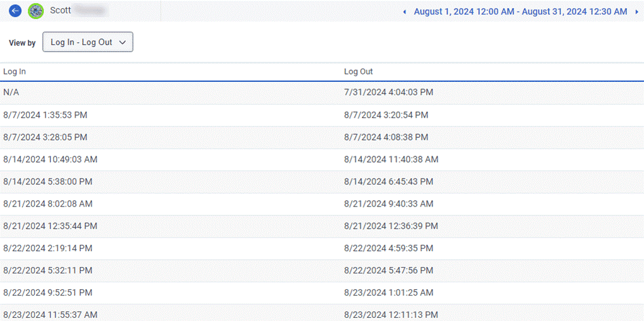This screenshot has width=644, height=321.
Task: Select the 8/22/2024 2:19:14 PM log in entry
Action: [48, 249]
